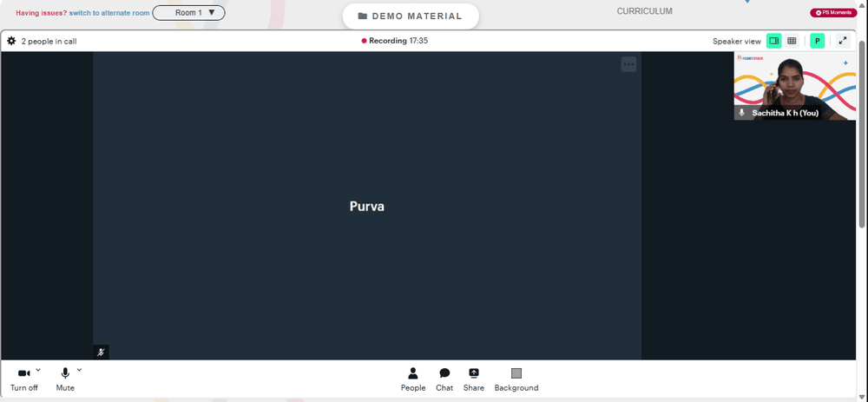Click switch to alternate room link
The width and height of the screenshot is (868, 402).
pos(109,13)
